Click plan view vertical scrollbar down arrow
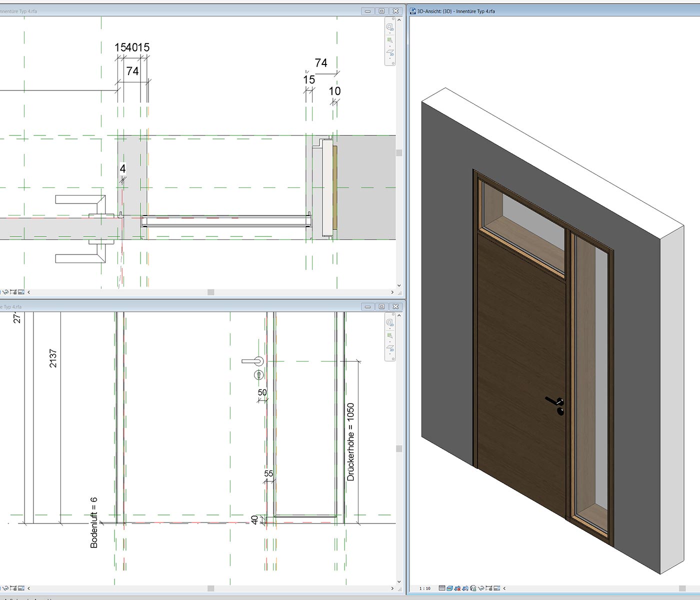 (399, 285)
